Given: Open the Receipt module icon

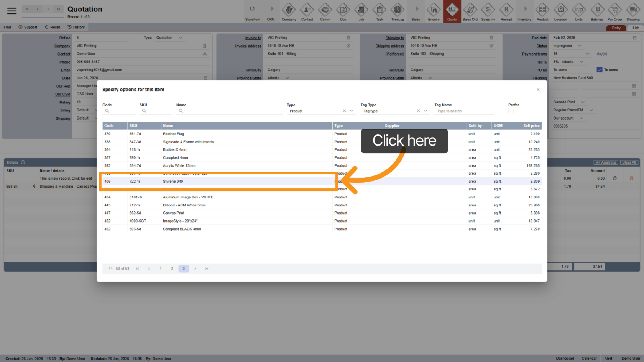Looking at the screenshot, I should click(x=506, y=10).
